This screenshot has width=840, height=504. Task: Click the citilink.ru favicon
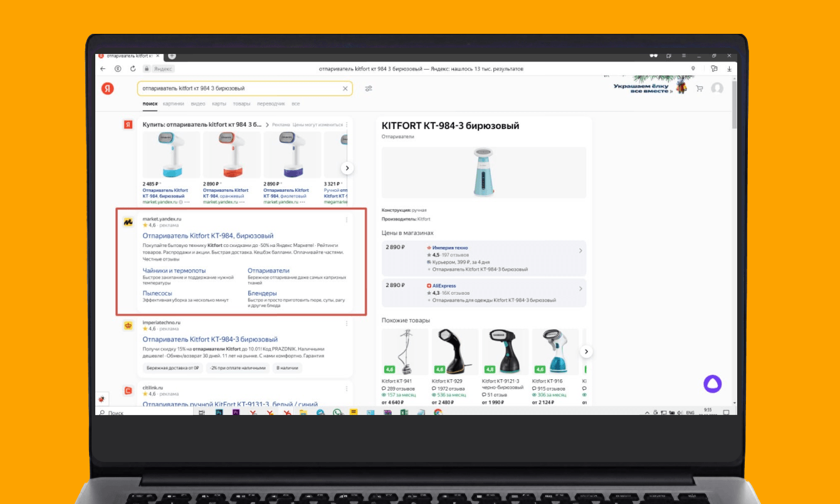coord(128,391)
